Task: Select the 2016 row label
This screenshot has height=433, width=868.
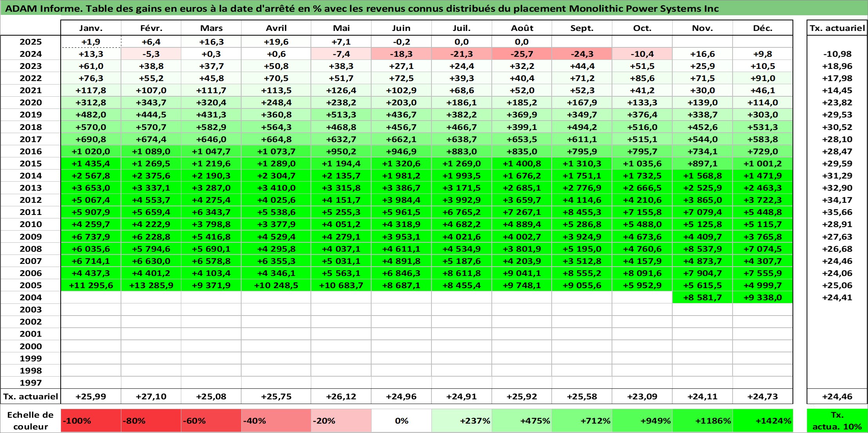Action: pyautogui.click(x=31, y=152)
